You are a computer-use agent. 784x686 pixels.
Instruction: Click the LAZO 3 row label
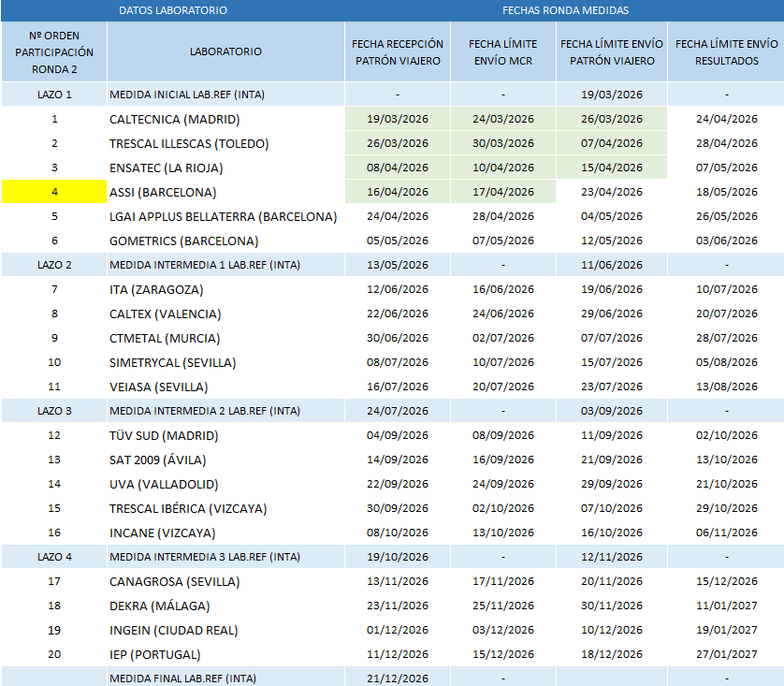(54, 411)
